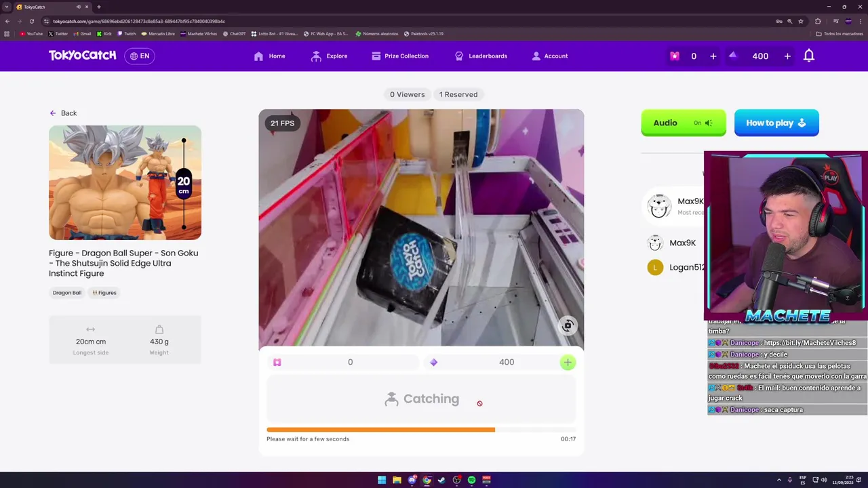This screenshot has height=488, width=868.
Task: Open the tab search dropdown arrow
Action: (7, 7)
